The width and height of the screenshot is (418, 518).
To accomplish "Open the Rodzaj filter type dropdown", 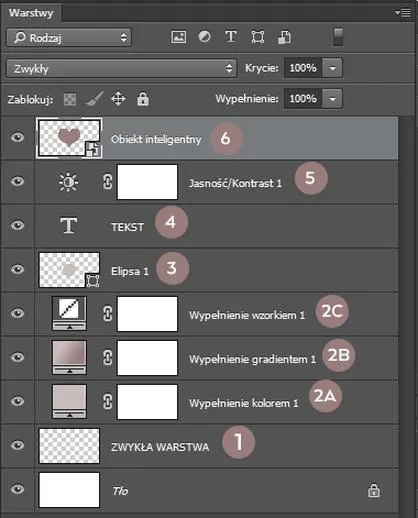I will coord(69,37).
